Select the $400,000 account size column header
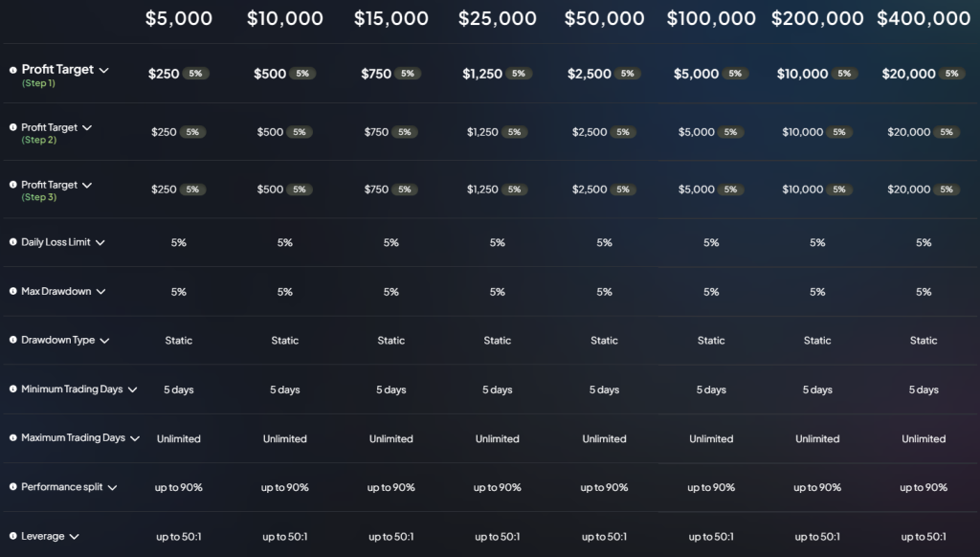This screenshot has width=980, height=557. [x=924, y=19]
